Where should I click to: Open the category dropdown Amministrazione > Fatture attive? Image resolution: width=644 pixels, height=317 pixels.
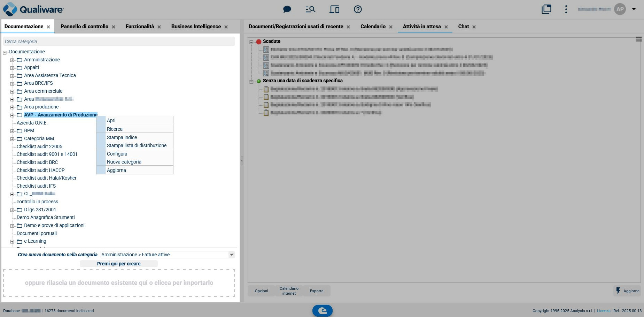[168, 255]
